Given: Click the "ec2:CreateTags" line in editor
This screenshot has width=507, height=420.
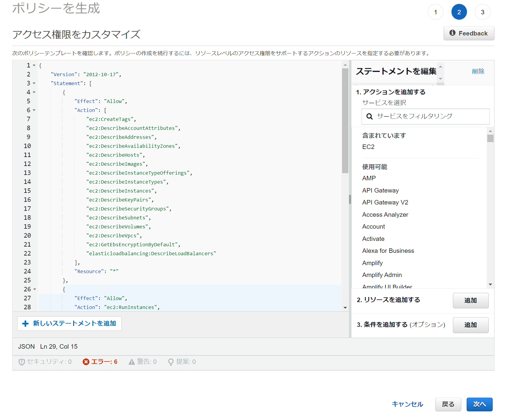Looking at the screenshot, I should coord(111,119).
